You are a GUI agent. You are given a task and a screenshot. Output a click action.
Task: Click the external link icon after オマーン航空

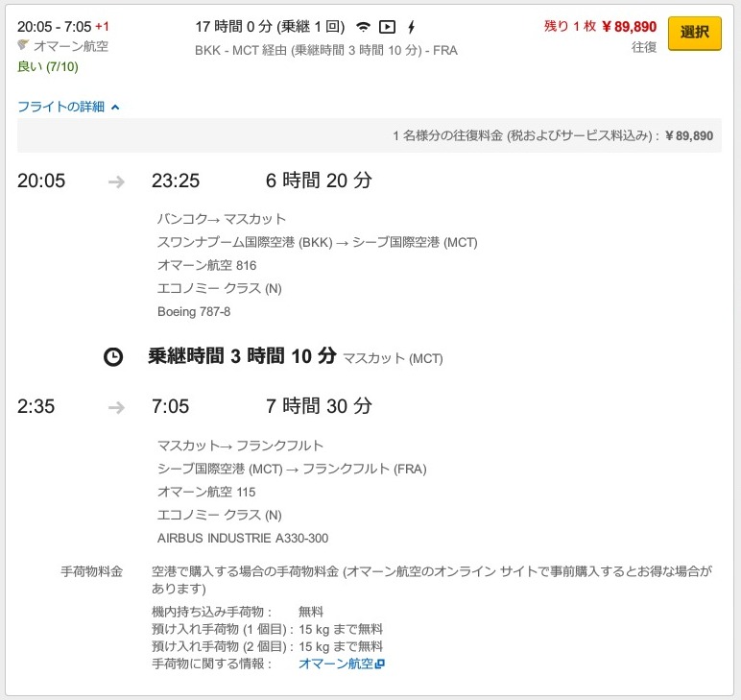[379, 664]
